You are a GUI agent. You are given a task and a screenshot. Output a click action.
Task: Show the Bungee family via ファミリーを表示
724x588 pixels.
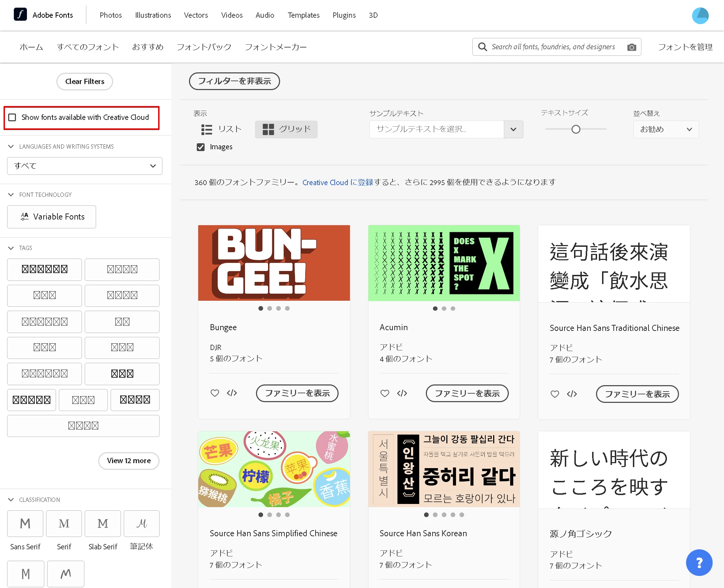297,393
